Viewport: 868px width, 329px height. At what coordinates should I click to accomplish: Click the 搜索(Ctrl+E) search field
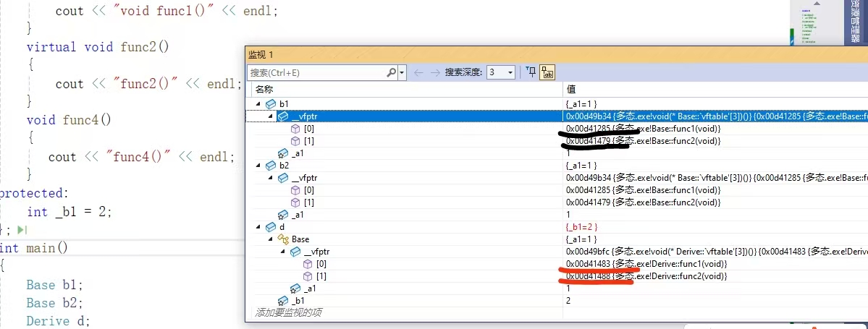tap(316, 72)
